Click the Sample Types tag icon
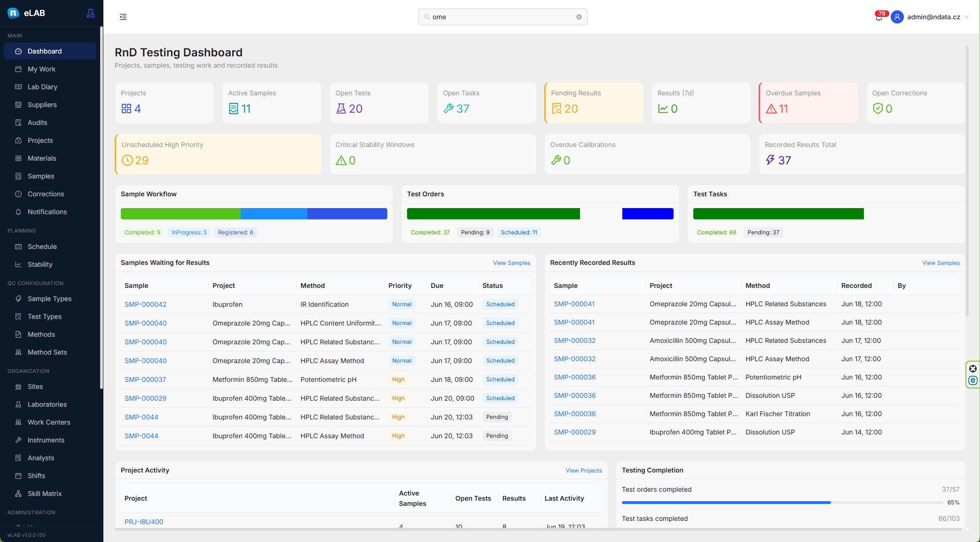The width and height of the screenshot is (980, 542). [x=18, y=299]
